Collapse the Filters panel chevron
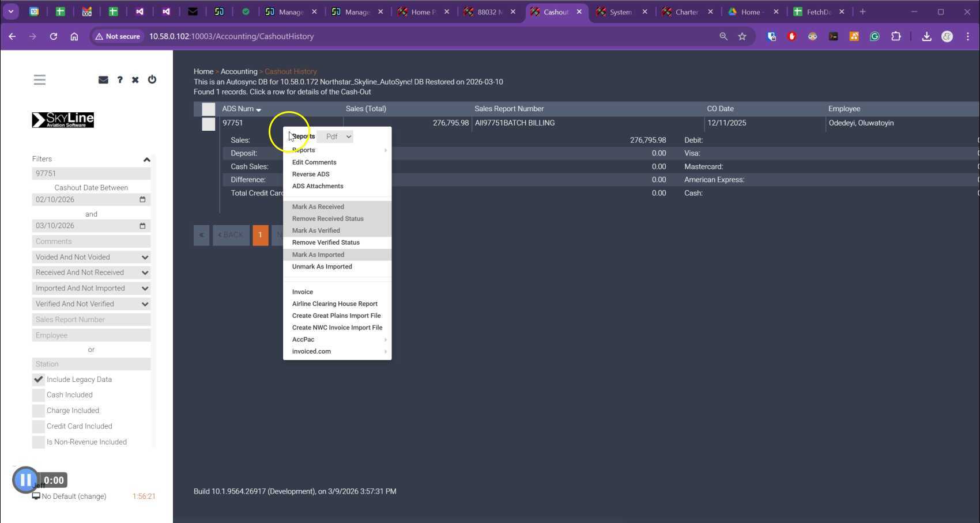This screenshot has width=980, height=523. click(146, 160)
